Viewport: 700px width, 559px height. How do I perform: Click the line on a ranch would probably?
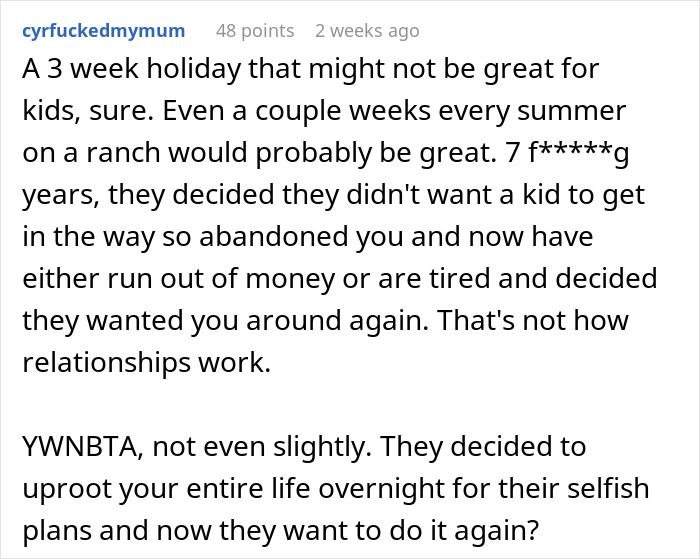pyautogui.click(x=325, y=153)
